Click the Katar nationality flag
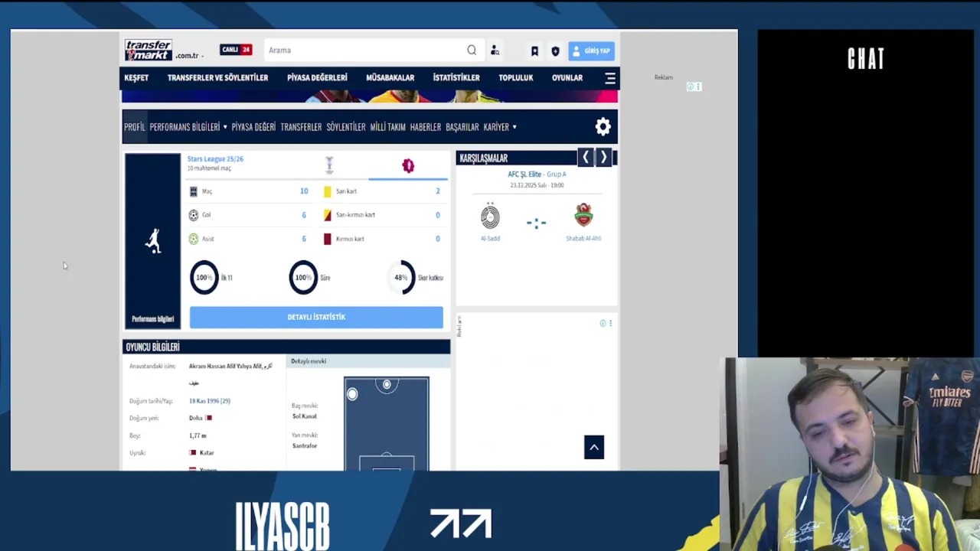 [193, 453]
